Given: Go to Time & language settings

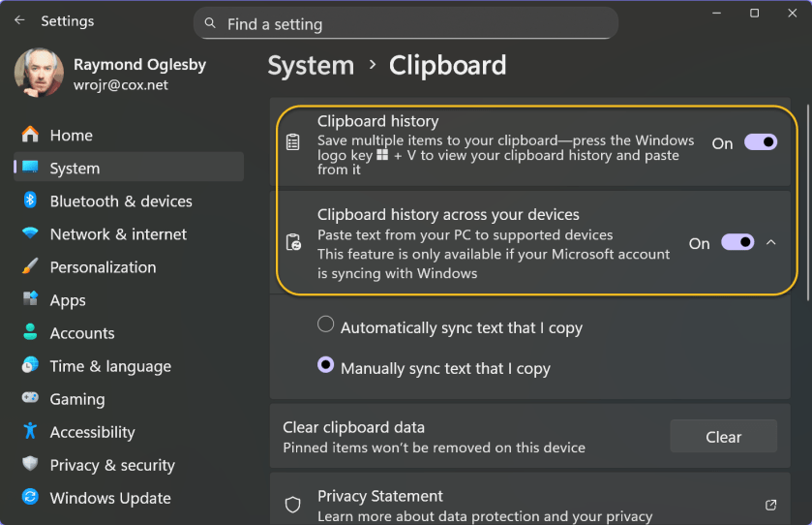Looking at the screenshot, I should pyautogui.click(x=110, y=366).
